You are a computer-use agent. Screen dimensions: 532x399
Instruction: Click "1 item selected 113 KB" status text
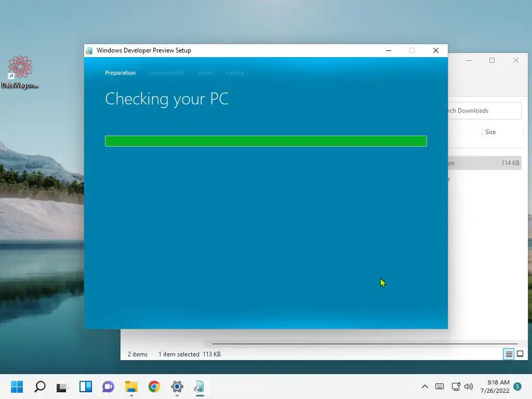189,354
